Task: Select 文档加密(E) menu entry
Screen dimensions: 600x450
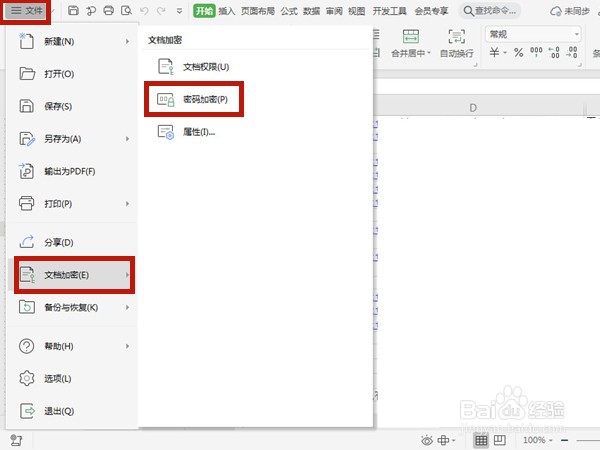Action: 74,275
